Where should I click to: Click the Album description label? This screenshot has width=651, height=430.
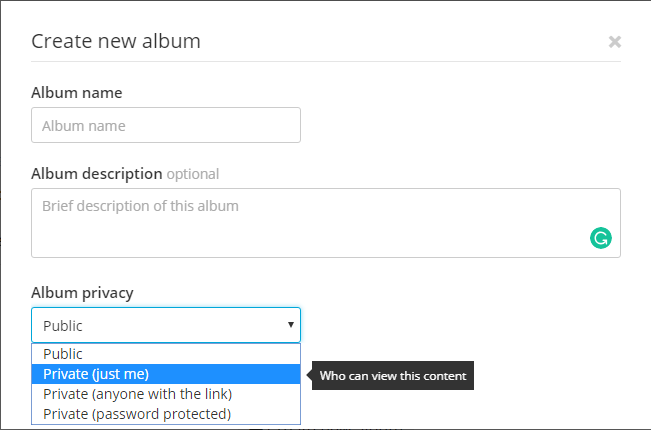tap(97, 173)
